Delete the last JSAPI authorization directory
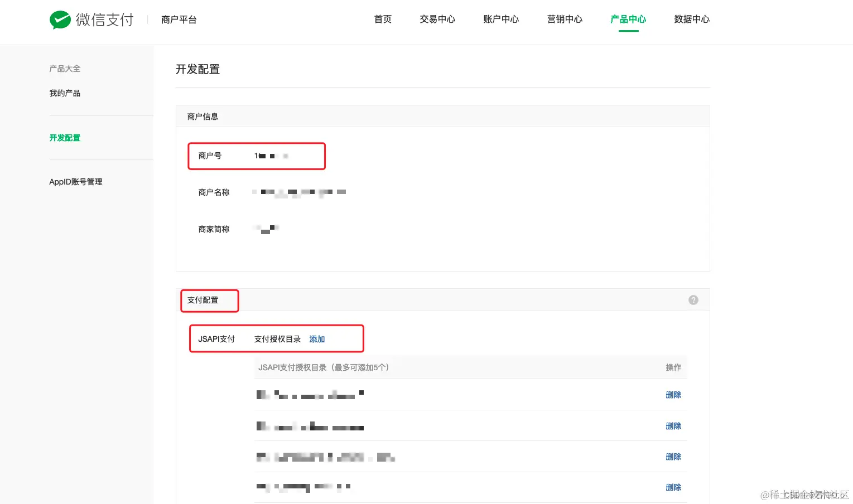Image resolution: width=853 pixels, height=504 pixels. pyautogui.click(x=673, y=487)
